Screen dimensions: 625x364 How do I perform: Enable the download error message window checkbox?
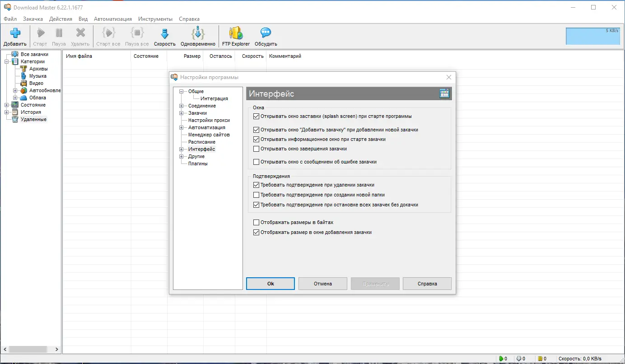click(x=257, y=162)
